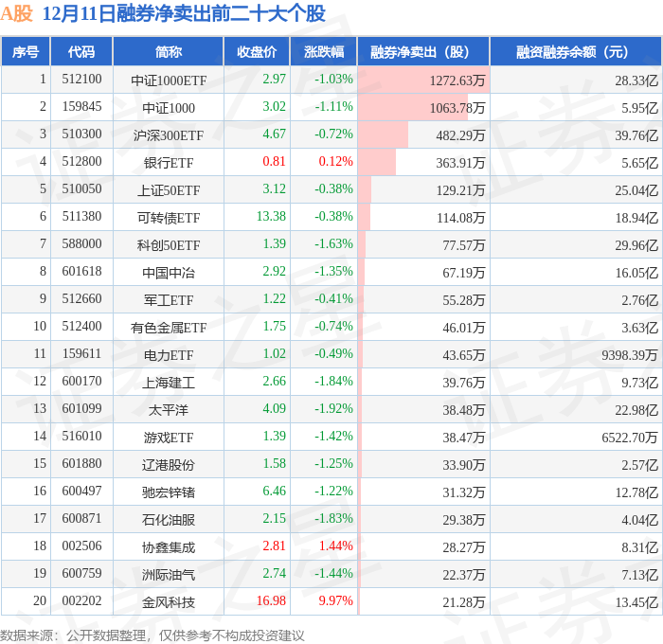Click the value 1272.63万
Image resolution: width=663 pixels, height=644 pixels.
(457, 80)
